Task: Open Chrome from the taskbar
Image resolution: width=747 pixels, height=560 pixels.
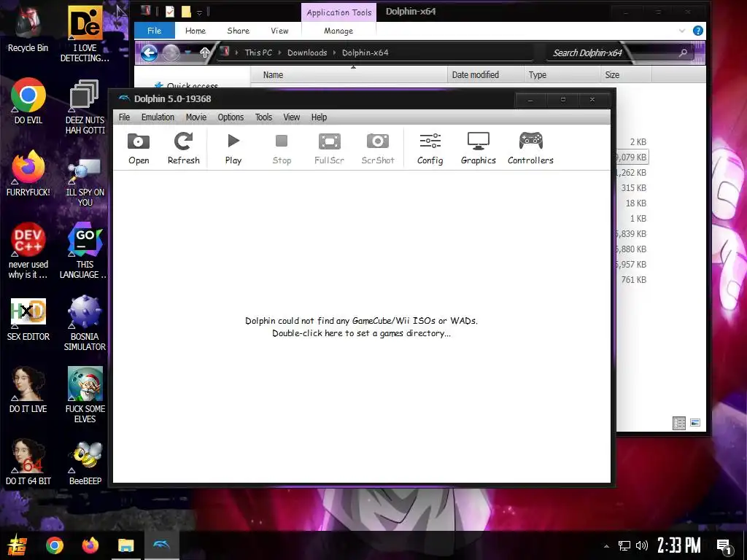Action: coord(54,545)
